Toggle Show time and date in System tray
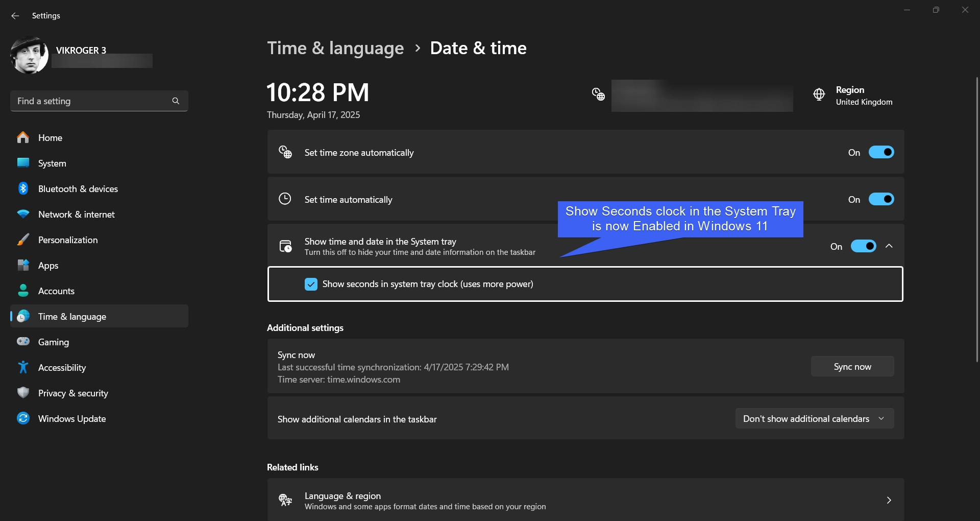 [863, 246]
